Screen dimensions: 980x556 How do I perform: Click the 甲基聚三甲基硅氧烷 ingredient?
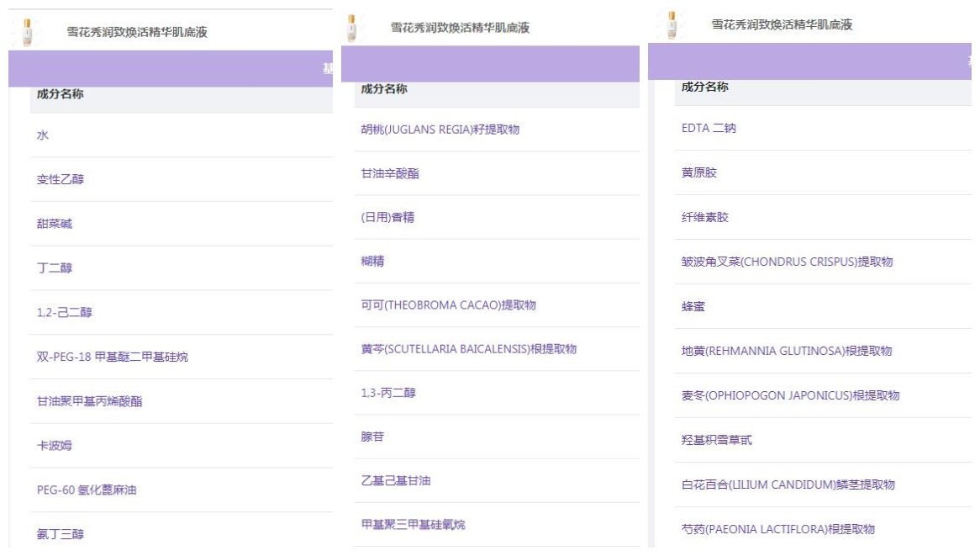(414, 525)
